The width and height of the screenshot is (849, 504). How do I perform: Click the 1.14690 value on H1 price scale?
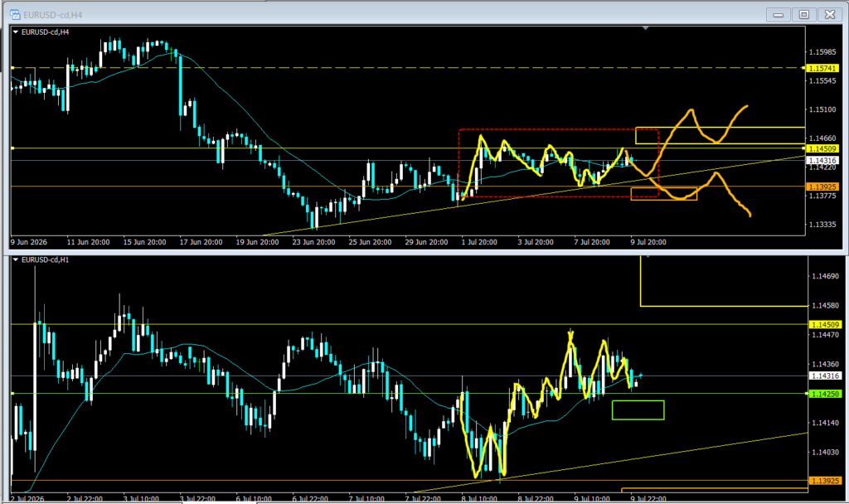tap(825, 276)
